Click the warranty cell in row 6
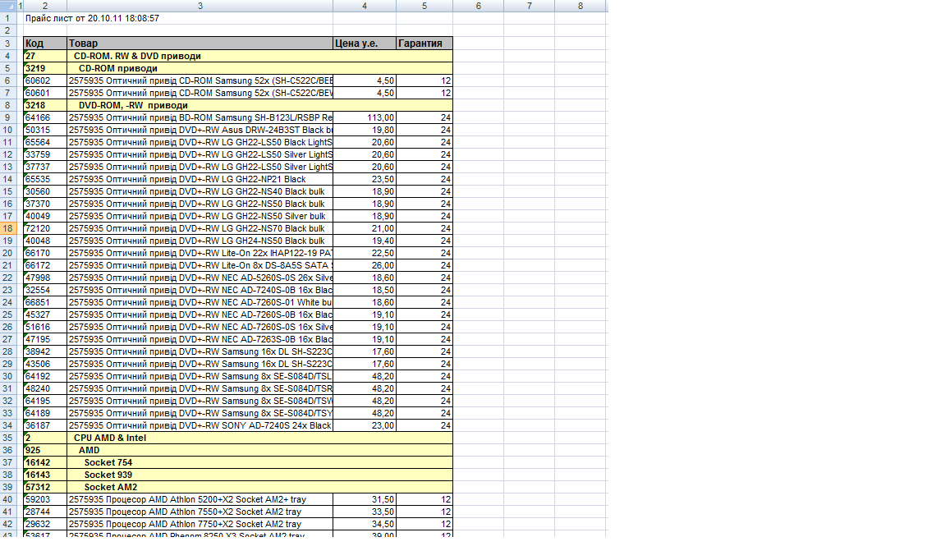 point(424,80)
